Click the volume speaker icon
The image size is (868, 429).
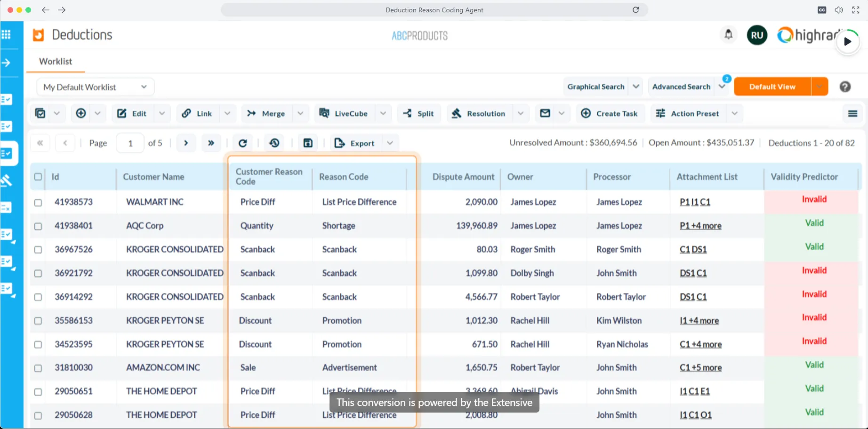coord(839,10)
